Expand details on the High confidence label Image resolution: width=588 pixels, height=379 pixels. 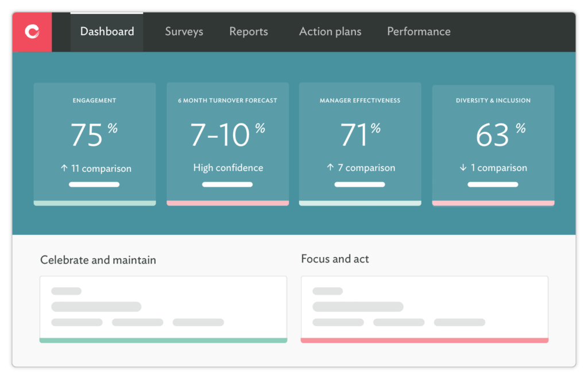click(227, 167)
